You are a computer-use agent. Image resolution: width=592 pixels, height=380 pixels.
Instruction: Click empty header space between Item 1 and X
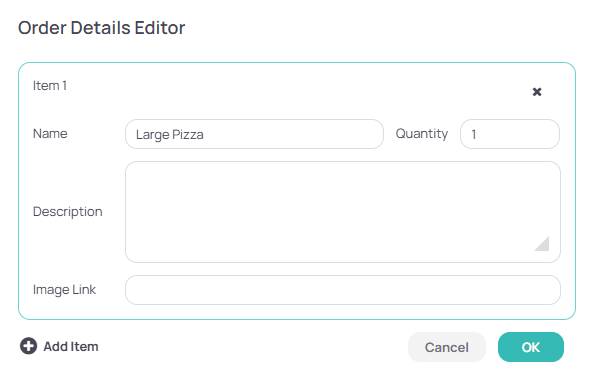298,89
